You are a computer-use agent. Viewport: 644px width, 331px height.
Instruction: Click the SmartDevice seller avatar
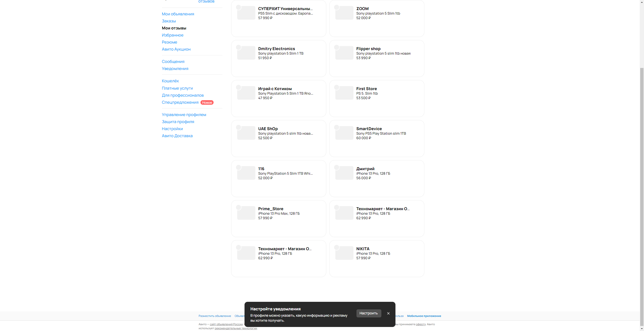pyautogui.click(x=337, y=127)
